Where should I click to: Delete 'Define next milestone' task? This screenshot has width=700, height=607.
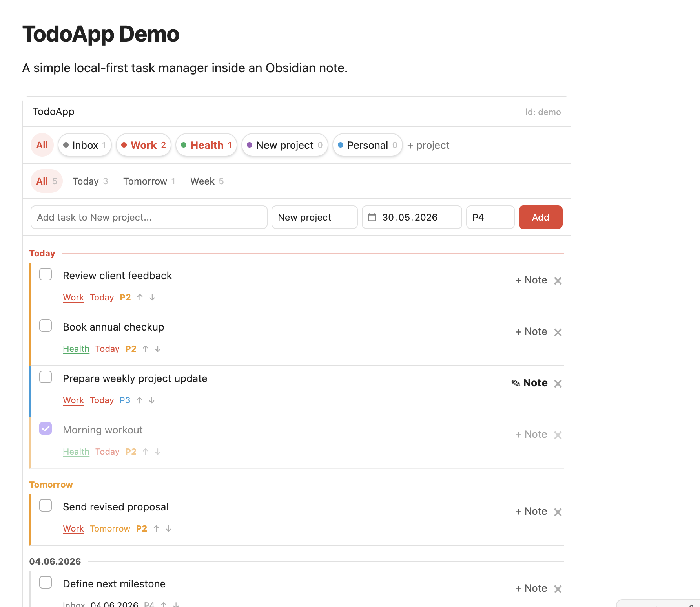click(x=558, y=589)
